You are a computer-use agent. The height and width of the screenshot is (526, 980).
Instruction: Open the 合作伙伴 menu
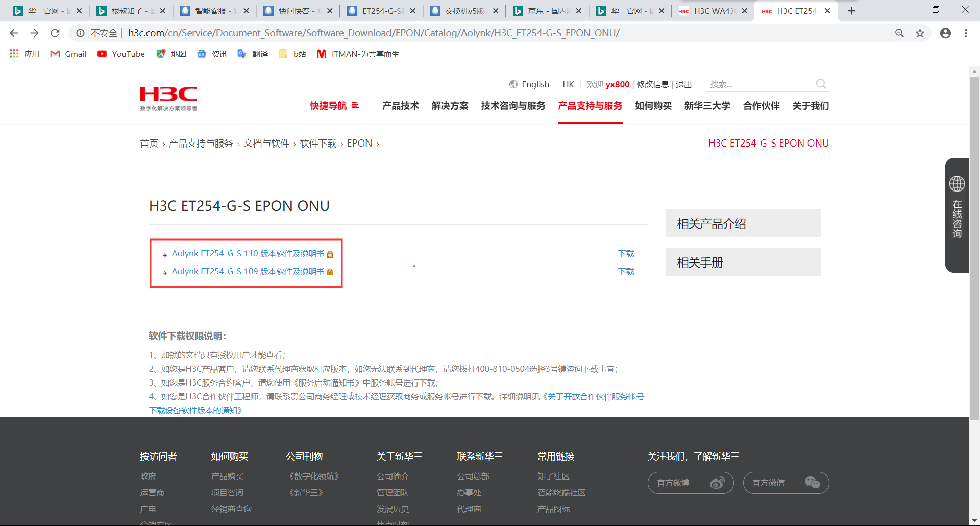tap(762, 106)
